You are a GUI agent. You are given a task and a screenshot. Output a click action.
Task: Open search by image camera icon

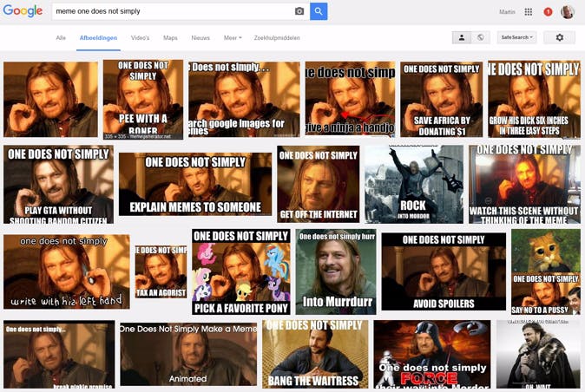click(299, 11)
